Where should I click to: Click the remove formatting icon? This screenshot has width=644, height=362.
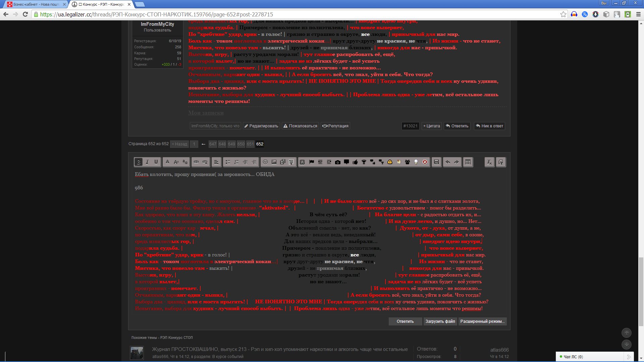tap(489, 162)
